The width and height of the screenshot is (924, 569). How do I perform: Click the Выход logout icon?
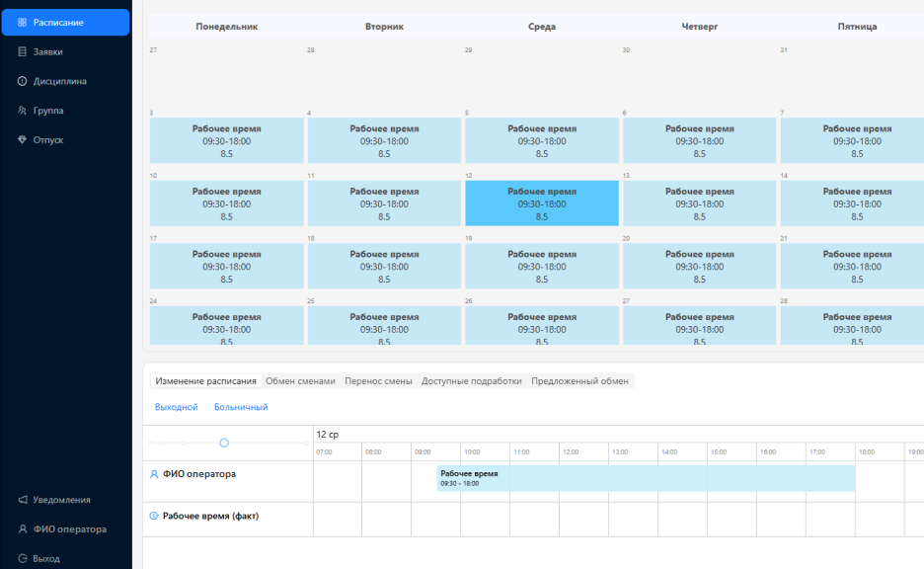[23, 558]
